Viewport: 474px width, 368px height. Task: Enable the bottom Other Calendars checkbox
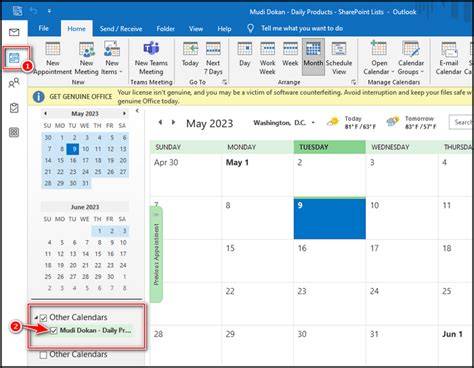(x=43, y=355)
